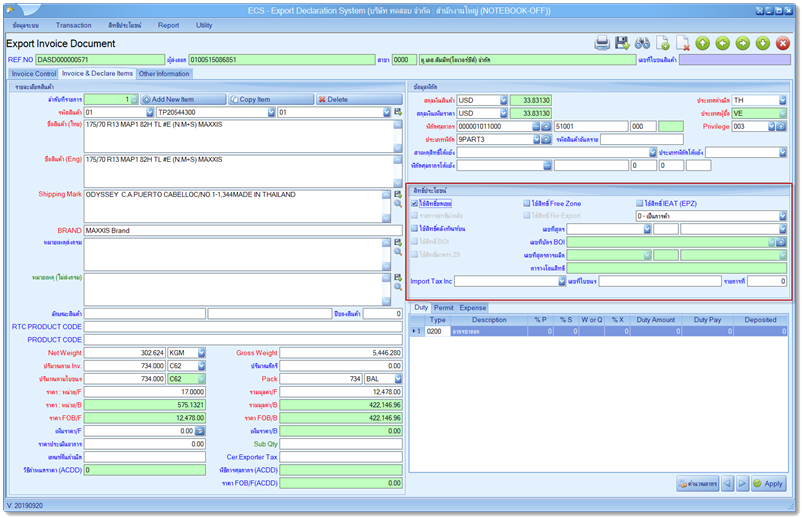
Task: Toggle the checkbox directly above the BOI checkbox
Action: pyautogui.click(x=415, y=229)
